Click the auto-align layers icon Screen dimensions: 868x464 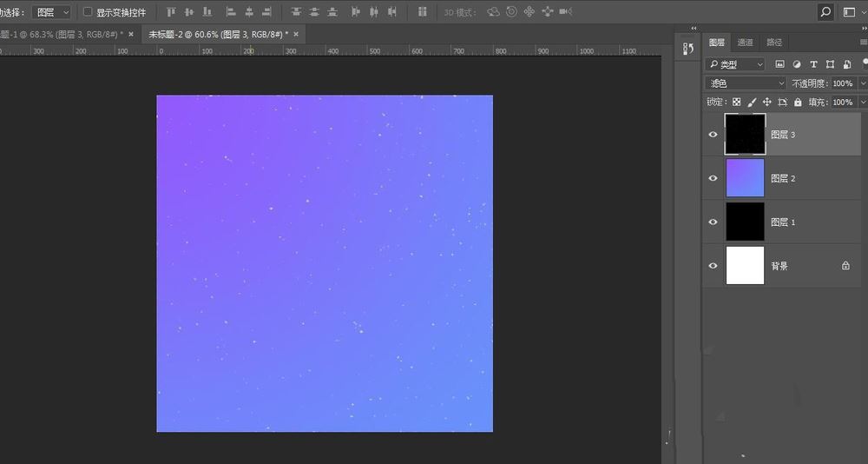[x=423, y=11]
